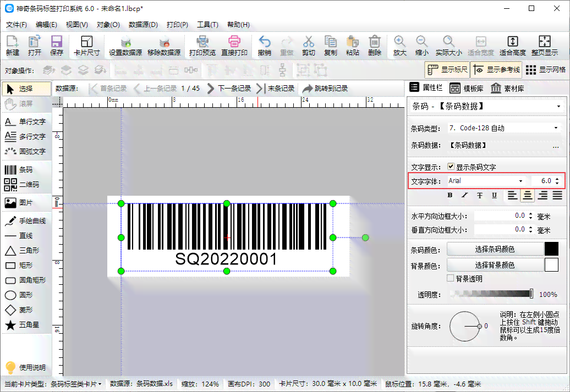Image resolution: width=570 pixels, height=392 pixels.
Task: Go to 下一条记录 next record
Action: click(229, 89)
